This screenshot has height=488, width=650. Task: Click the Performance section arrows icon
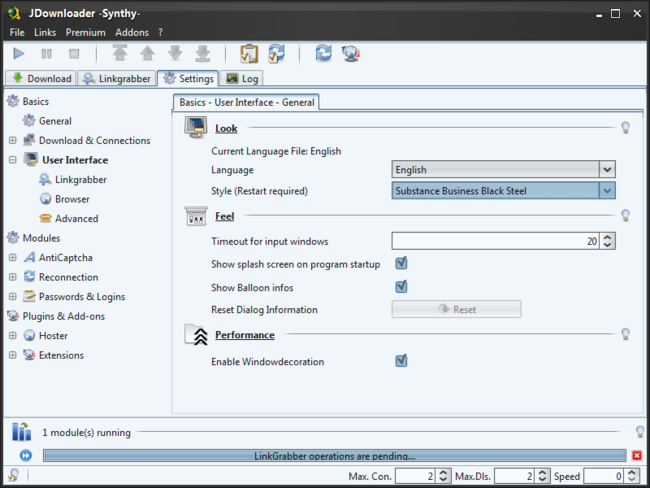pos(196,335)
